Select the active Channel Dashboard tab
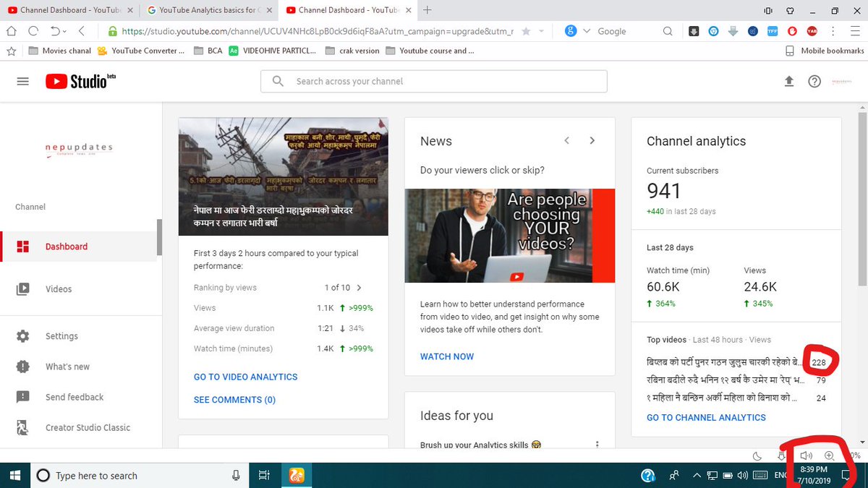Image resolution: width=868 pixels, height=488 pixels. pyautogui.click(x=349, y=10)
